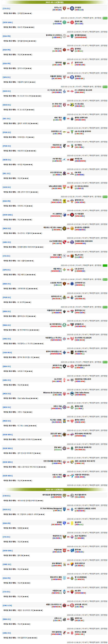Click the River Plate team crest

coord(64,633)
